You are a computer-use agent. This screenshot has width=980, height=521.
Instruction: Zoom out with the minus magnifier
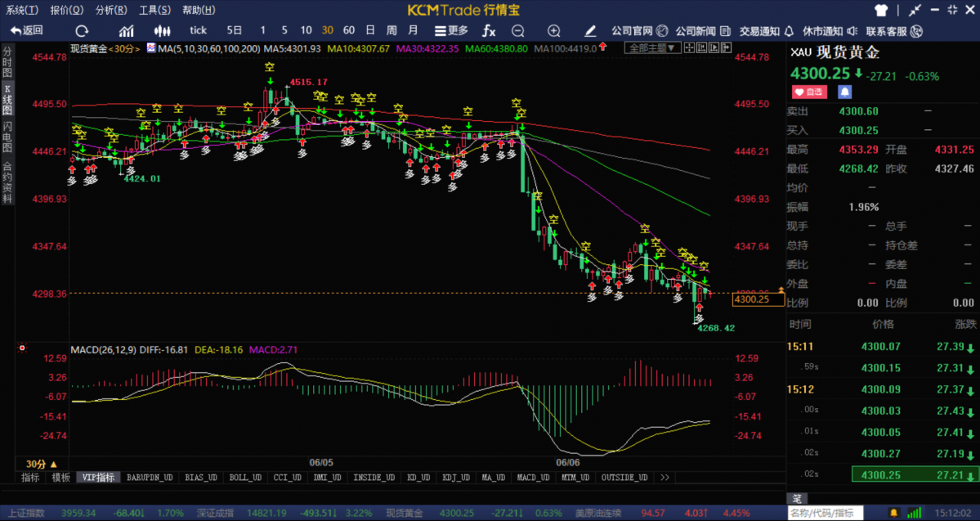coord(517,30)
